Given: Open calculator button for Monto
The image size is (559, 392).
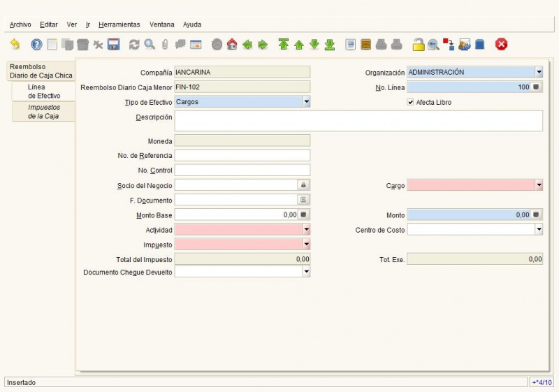Looking at the screenshot, I should tap(536, 215).
